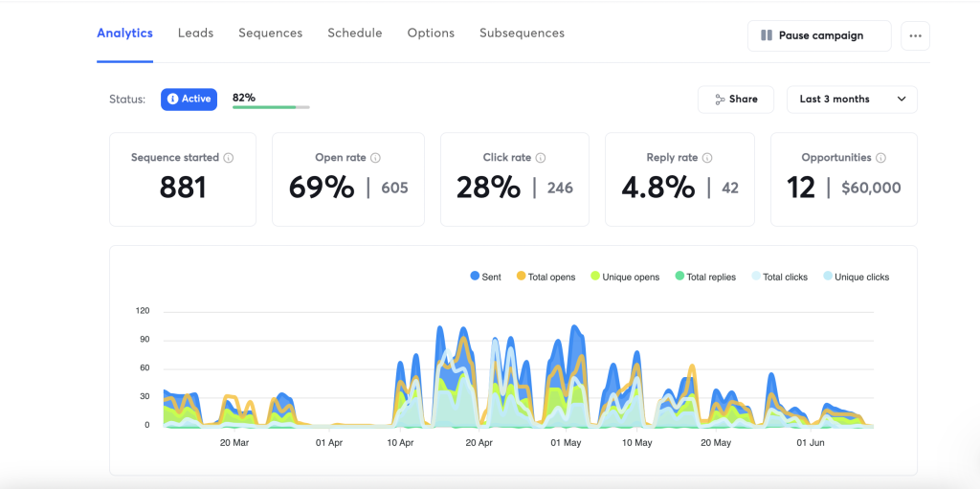
Task: Switch to the Leads tab
Action: tap(195, 33)
